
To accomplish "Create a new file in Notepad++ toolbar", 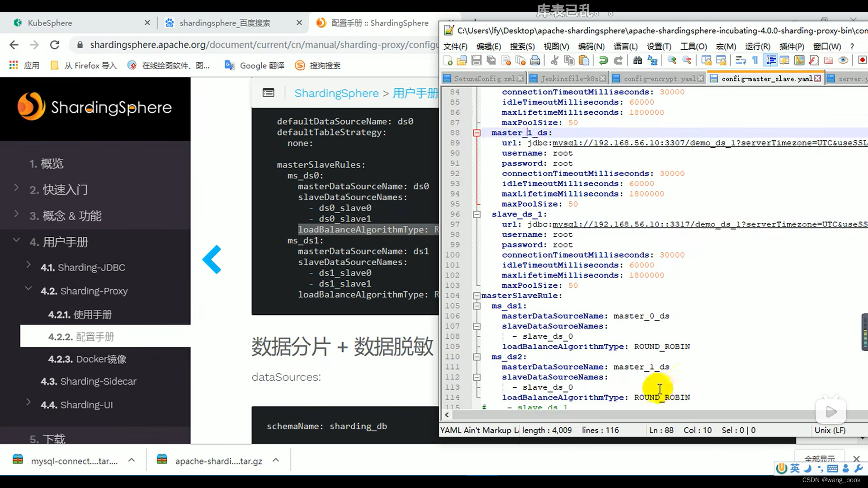I will point(448,60).
